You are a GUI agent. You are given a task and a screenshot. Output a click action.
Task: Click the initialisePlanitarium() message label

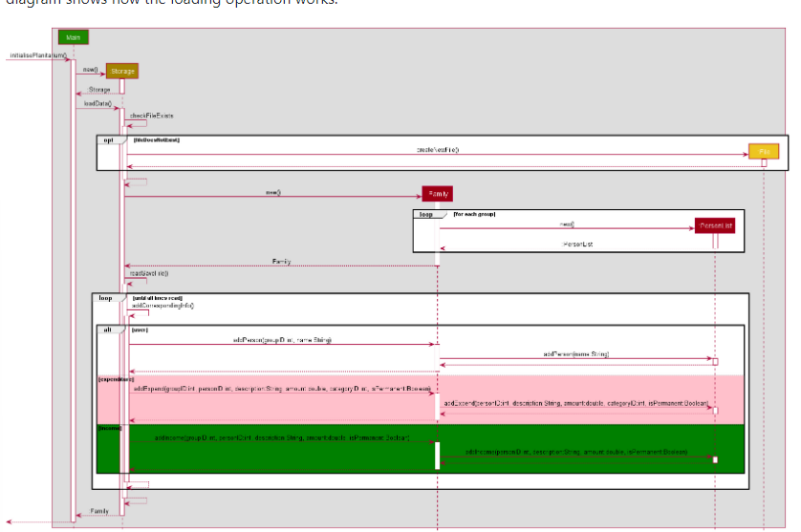[38, 55]
